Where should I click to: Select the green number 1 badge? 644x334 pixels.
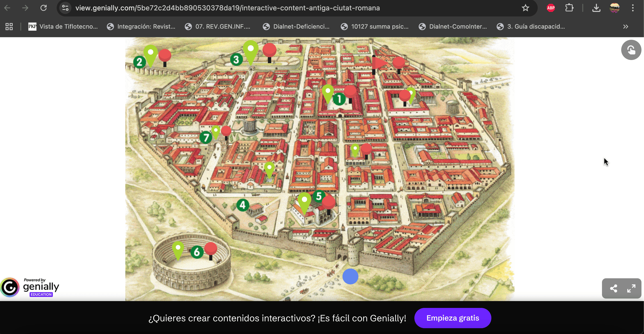click(x=339, y=99)
